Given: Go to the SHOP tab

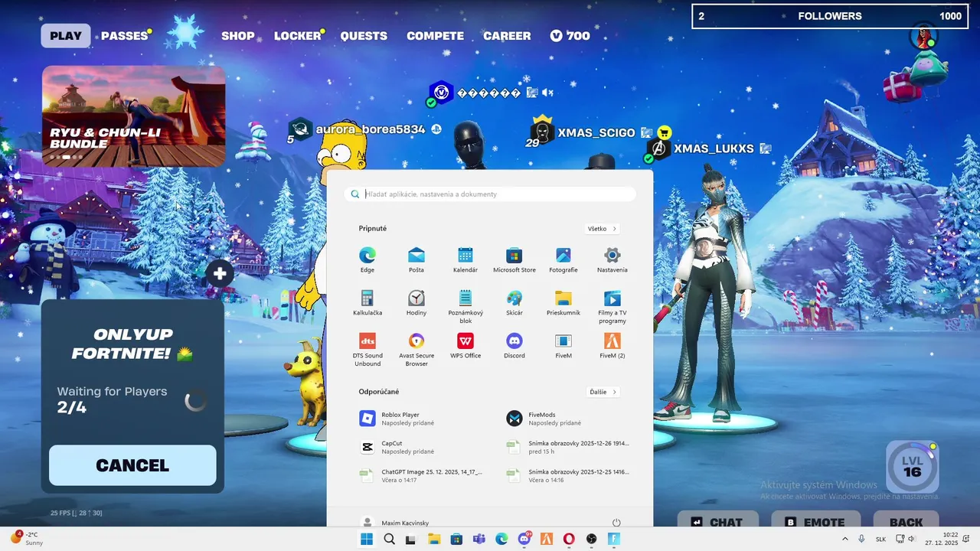Looking at the screenshot, I should (238, 36).
